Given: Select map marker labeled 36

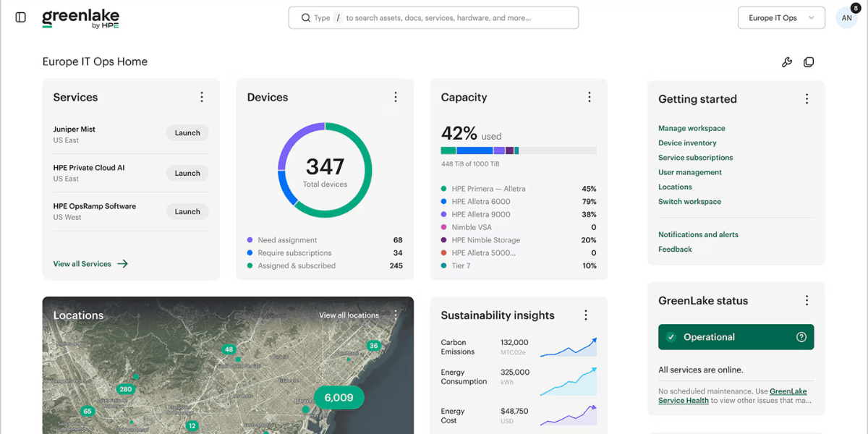Looking at the screenshot, I should click(x=373, y=346).
